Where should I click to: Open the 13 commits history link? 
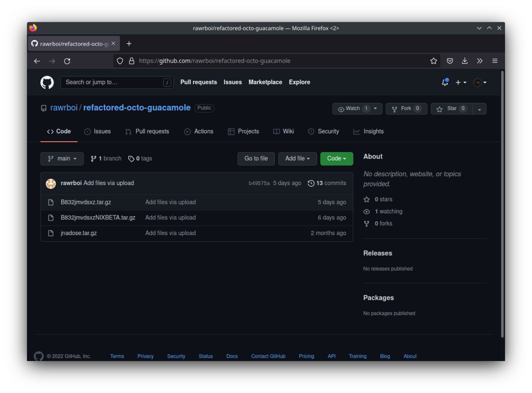[327, 183]
